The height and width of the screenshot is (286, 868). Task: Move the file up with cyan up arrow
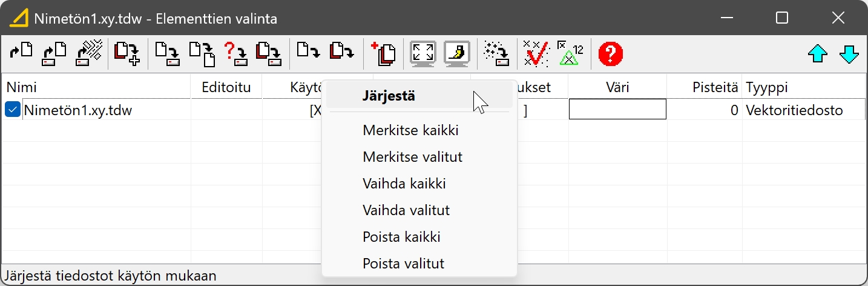pyautogui.click(x=818, y=54)
